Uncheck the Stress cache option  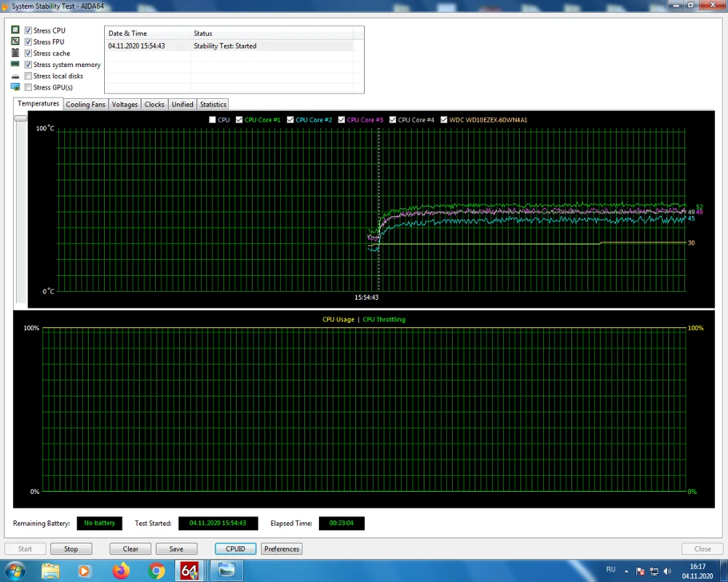pyautogui.click(x=28, y=54)
